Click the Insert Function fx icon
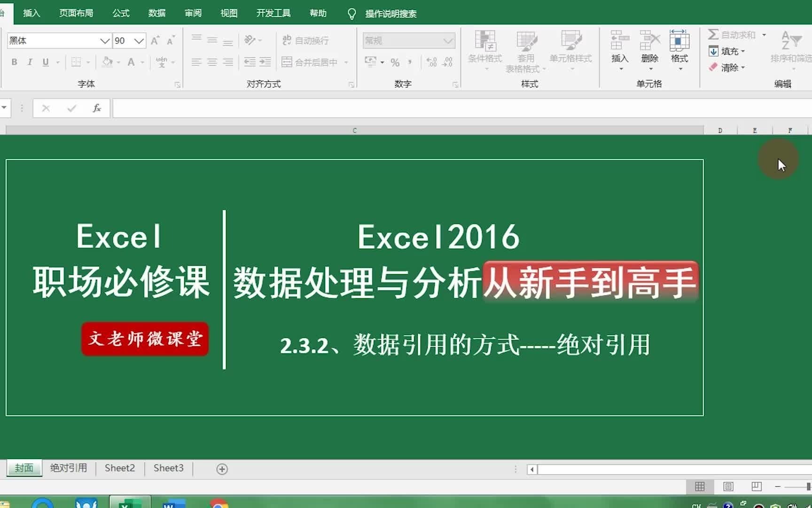Viewport: 812px width, 508px height. 97,108
